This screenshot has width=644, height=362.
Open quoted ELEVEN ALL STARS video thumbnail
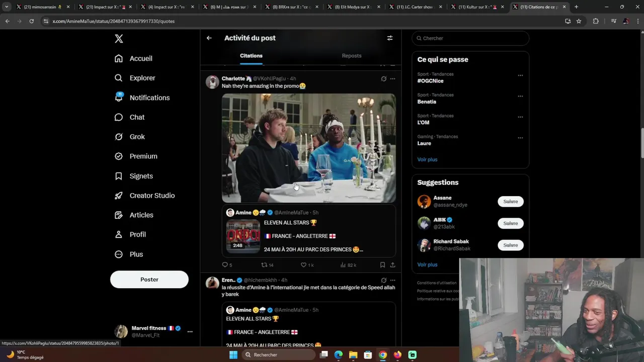click(243, 236)
